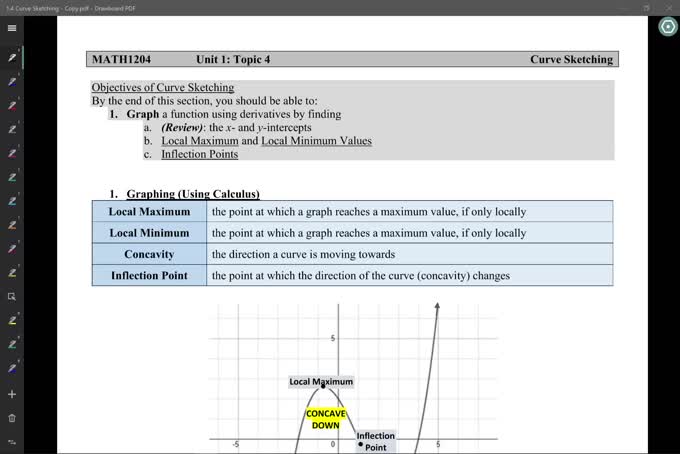
Task: Click 'By the end of this section' sentence
Action: coord(204,101)
